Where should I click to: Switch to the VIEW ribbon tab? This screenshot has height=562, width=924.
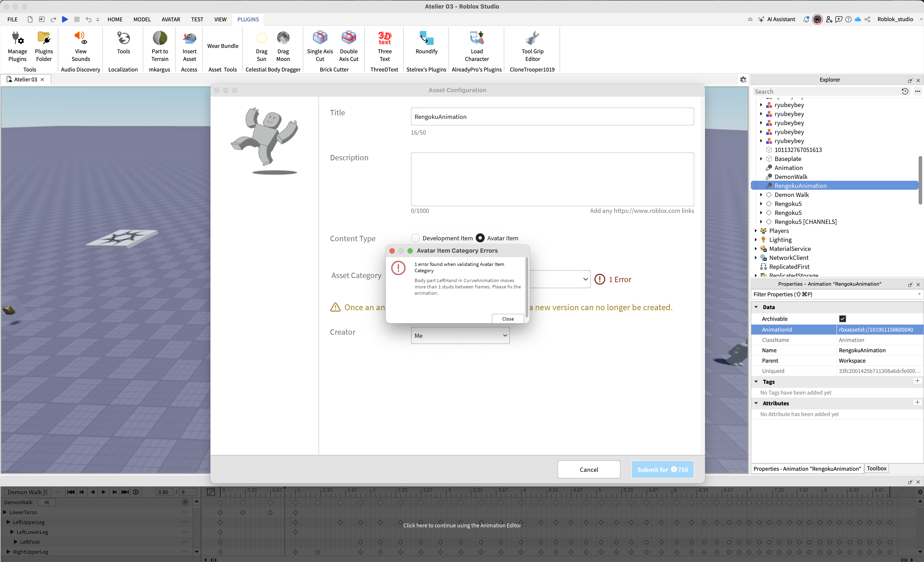(x=220, y=19)
